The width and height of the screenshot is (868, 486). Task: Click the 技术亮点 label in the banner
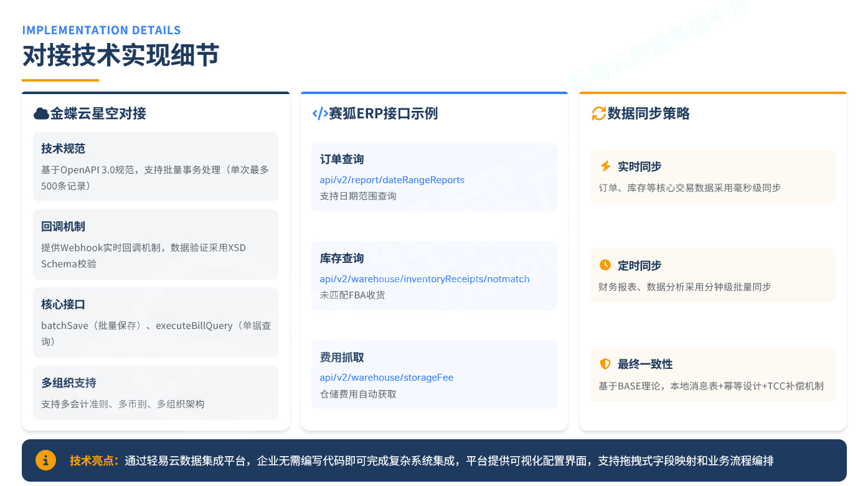coord(94,461)
